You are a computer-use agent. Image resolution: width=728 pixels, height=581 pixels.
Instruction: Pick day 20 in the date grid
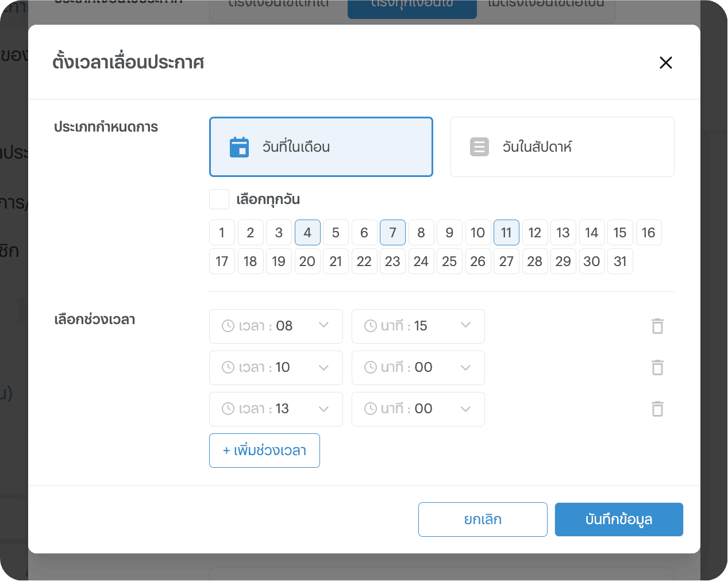pyautogui.click(x=307, y=261)
